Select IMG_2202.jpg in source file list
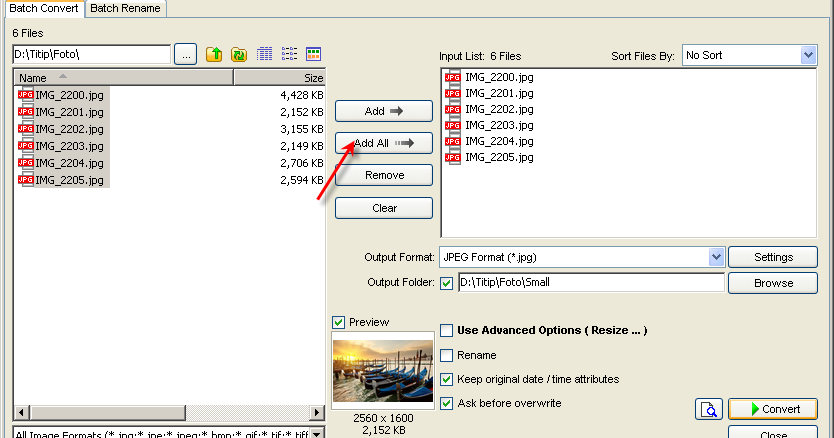The height and width of the screenshot is (438, 834). [x=69, y=129]
